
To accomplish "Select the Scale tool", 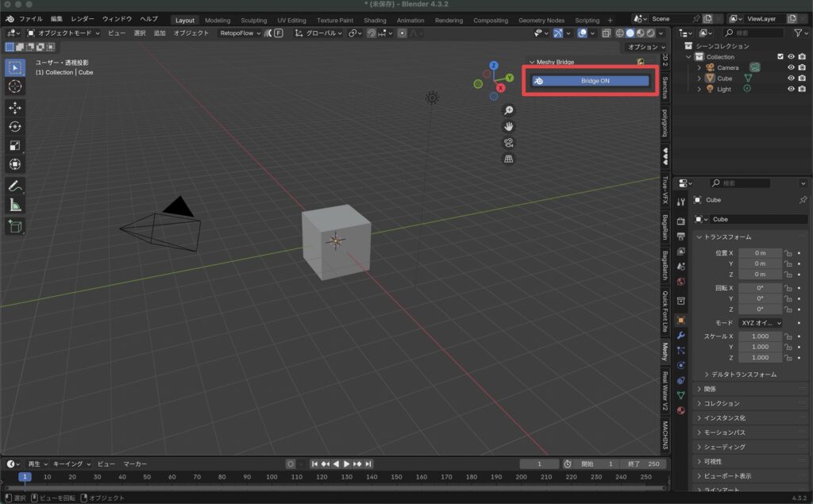I will (x=14, y=146).
